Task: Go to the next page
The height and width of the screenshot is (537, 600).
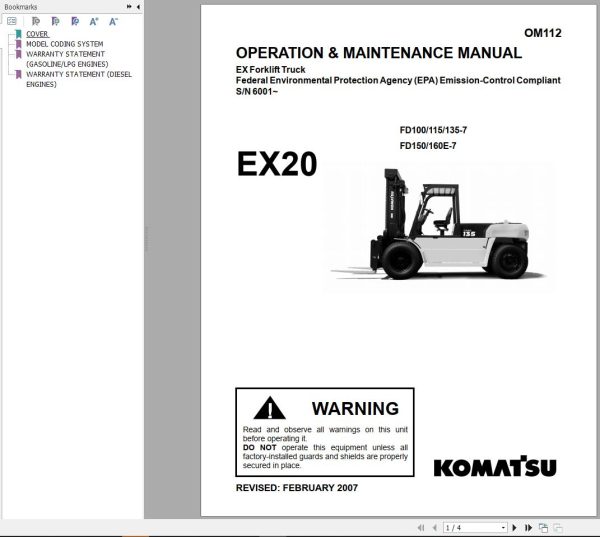Action: (x=514, y=528)
